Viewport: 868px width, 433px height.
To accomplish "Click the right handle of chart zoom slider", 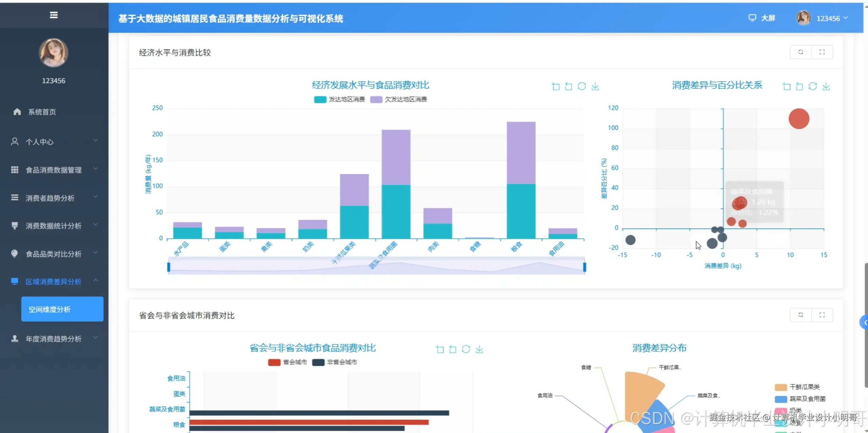I will coord(585,267).
